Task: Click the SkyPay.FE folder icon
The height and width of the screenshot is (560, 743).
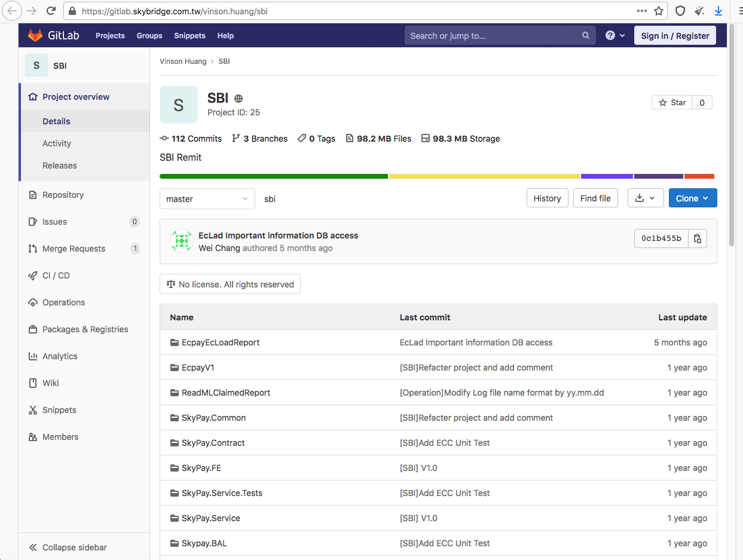Action: [x=175, y=468]
